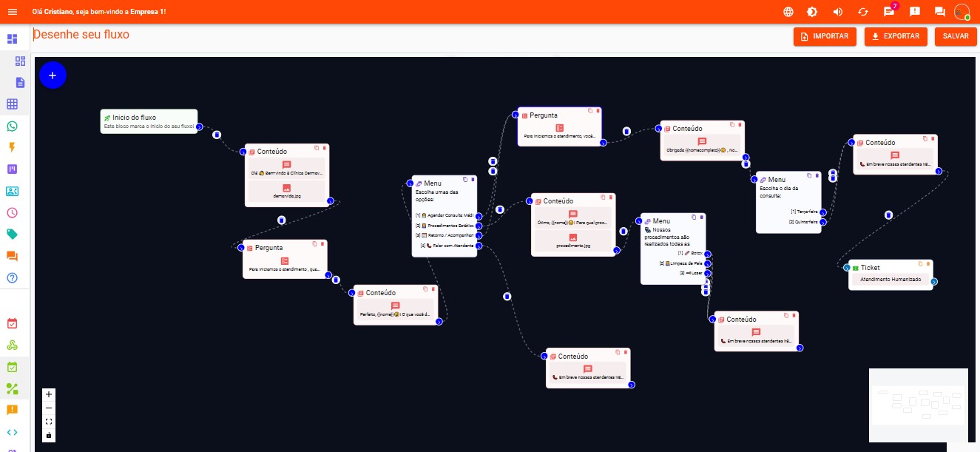Zoom out using the minus canvas control
980x452 pixels.
[49, 407]
